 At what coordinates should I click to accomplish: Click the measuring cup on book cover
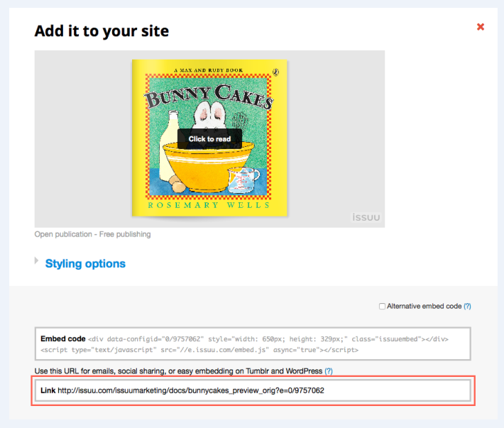241,182
